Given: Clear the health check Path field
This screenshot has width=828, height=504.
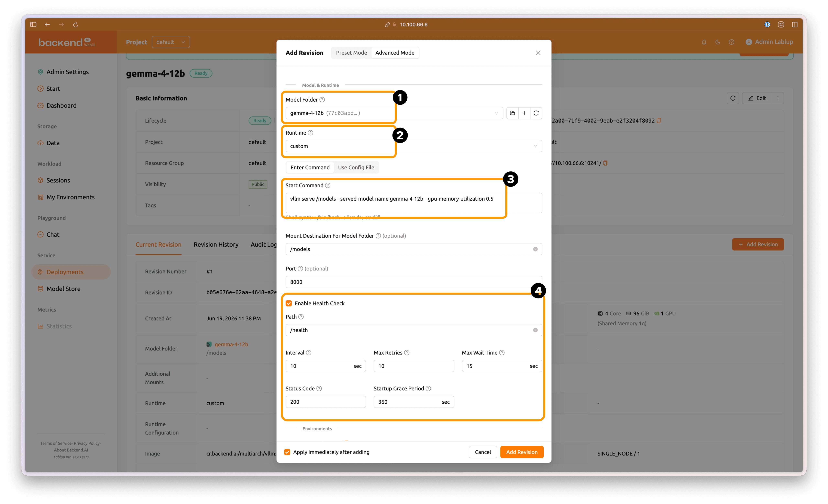Looking at the screenshot, I should tap(535, 330).
